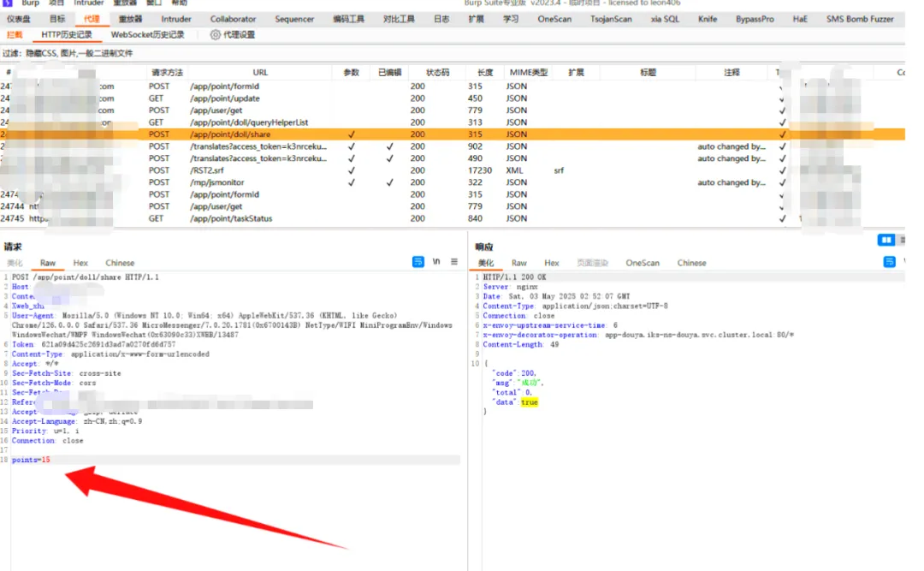Sort by the 已编辑 column header
Screen dimensions: 924x571
[389, 73]
